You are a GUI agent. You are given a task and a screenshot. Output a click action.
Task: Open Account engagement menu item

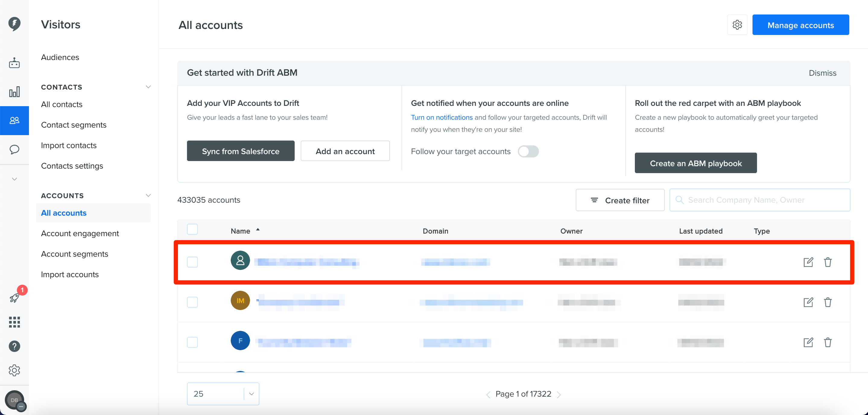[80, 233]
